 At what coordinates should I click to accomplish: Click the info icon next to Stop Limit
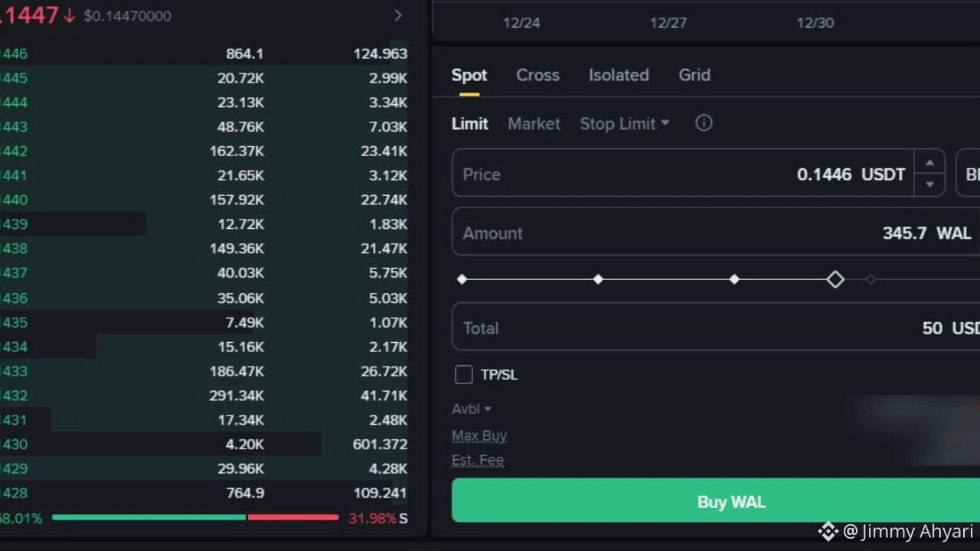pos(704,123)
